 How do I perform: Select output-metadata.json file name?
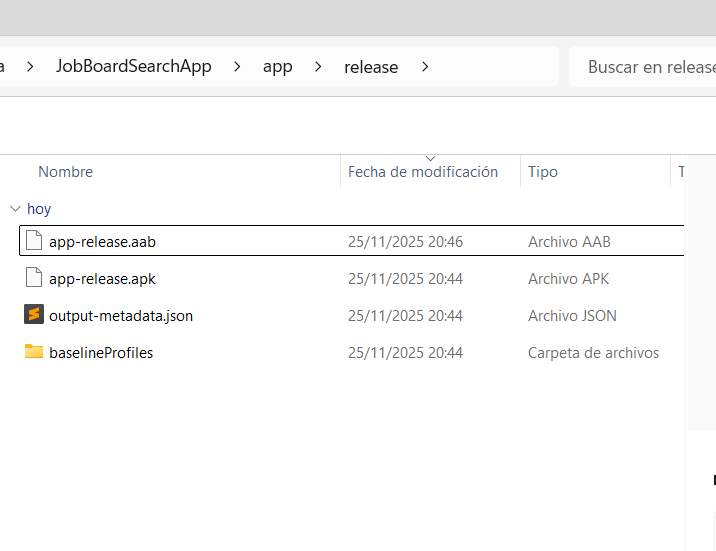(121, 315)
